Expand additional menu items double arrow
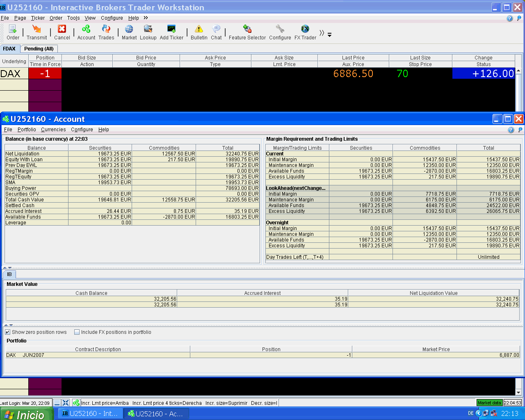The image size is (525, 420). [x=146, y=18]
